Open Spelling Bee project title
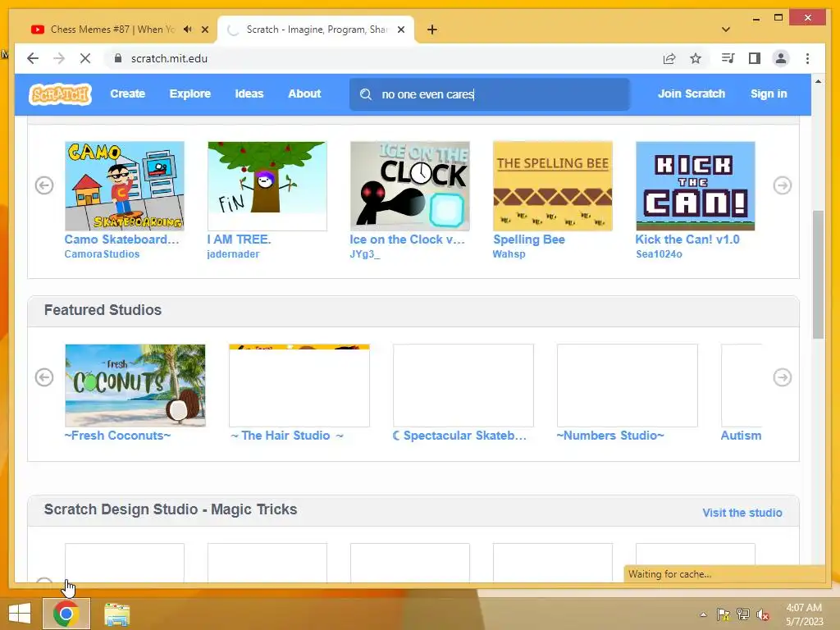 point(529,240)
